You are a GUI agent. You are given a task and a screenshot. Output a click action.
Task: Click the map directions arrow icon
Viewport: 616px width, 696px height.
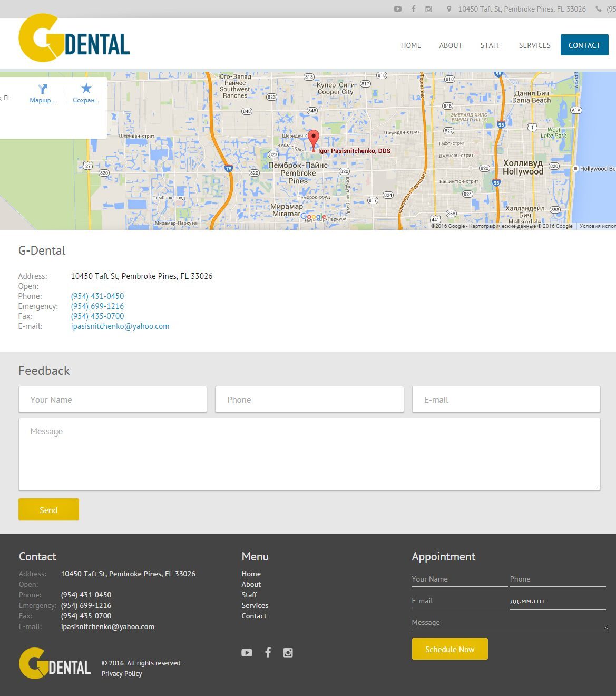coord(43,89)
